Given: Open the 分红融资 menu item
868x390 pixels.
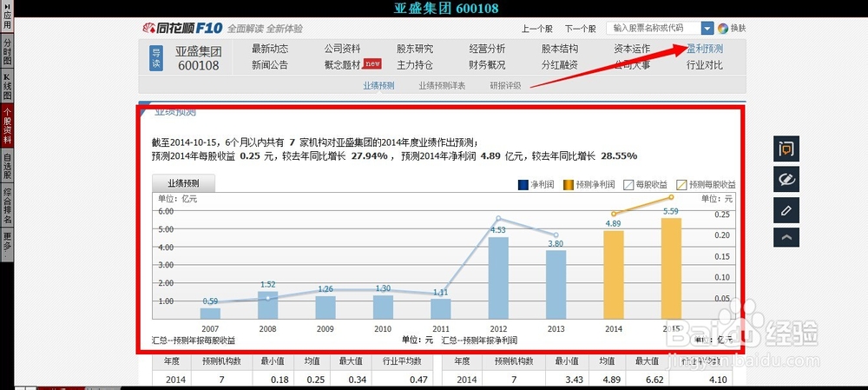Looking at the screenshot, I should (x=560, y=65).
